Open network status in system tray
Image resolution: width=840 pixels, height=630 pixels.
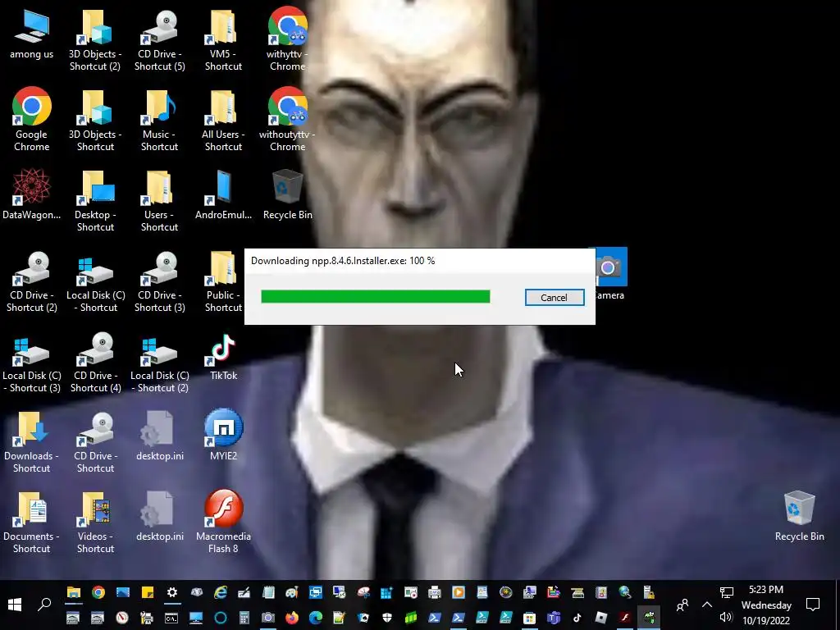pyautogui.click(x=727, y=592)
